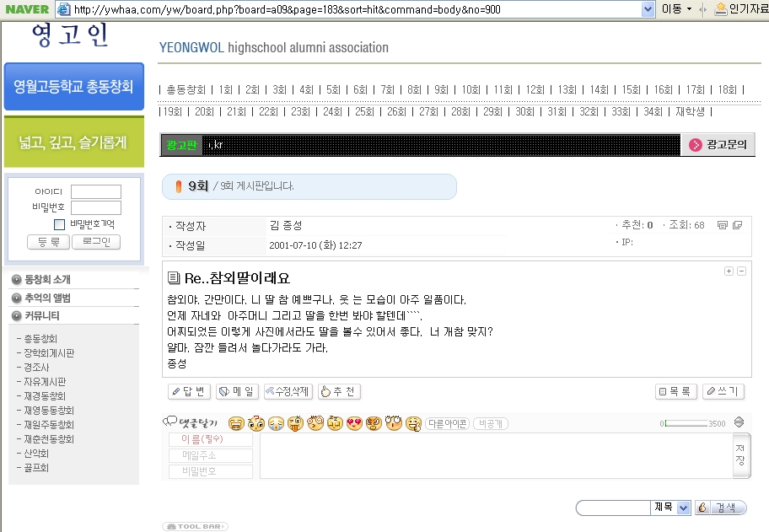Image resolution: width=769 pixels, height=532 pixels.
Task: Pick the laughing emoticon for the comment
Action: [236, 423]
